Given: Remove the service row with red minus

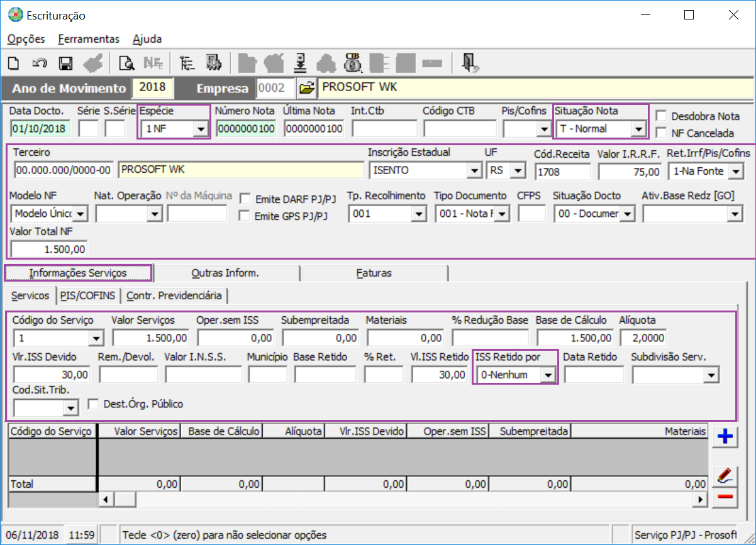Looking at the screenshot, I should (726, 497).
